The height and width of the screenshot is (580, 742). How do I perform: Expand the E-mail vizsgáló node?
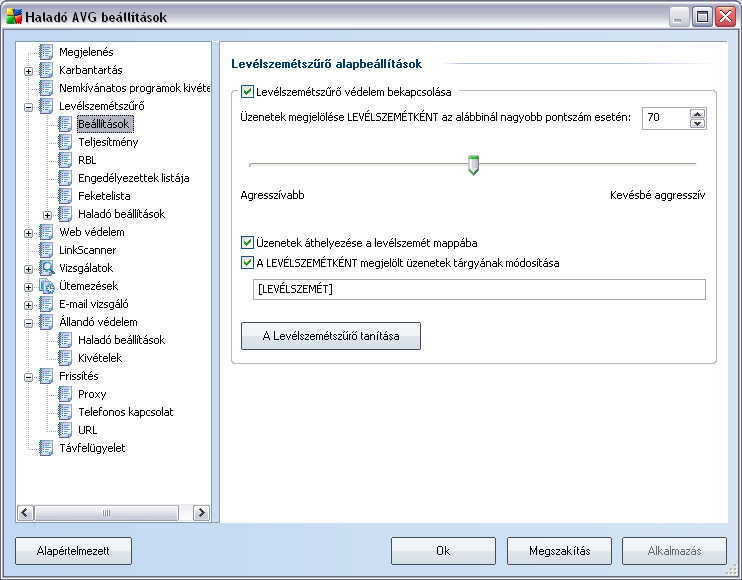tap(28, 305)
